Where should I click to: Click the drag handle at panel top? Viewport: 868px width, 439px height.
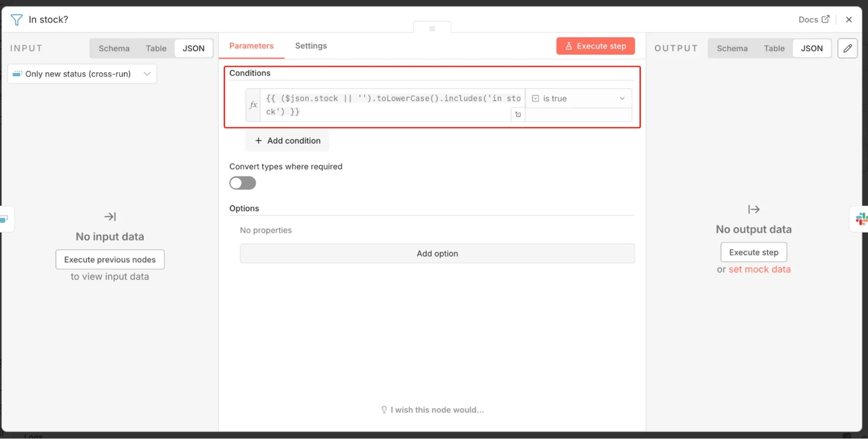(432, 28)
